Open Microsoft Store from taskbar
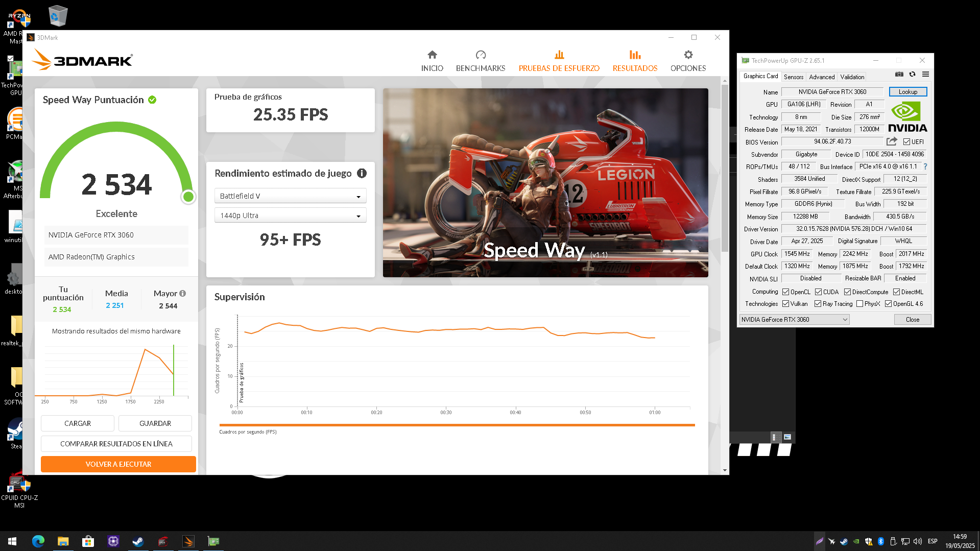980x551 pixels. (88, 541)
